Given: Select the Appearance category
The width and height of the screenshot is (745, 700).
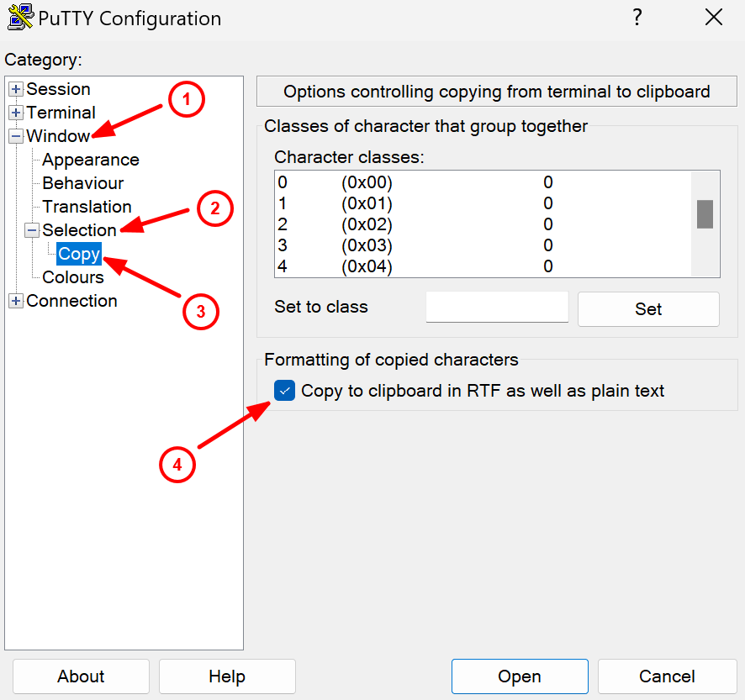Looking at the screenshot, I should 90,160.
